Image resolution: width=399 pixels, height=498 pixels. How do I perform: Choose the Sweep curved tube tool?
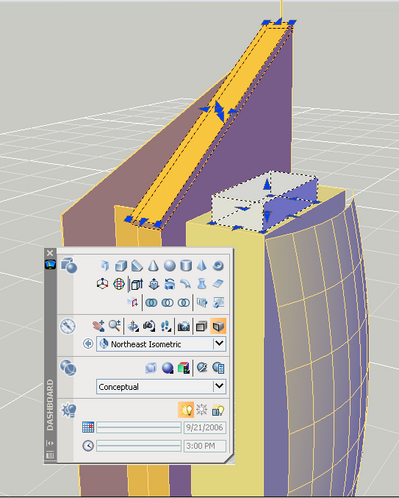tap(186, 284)
